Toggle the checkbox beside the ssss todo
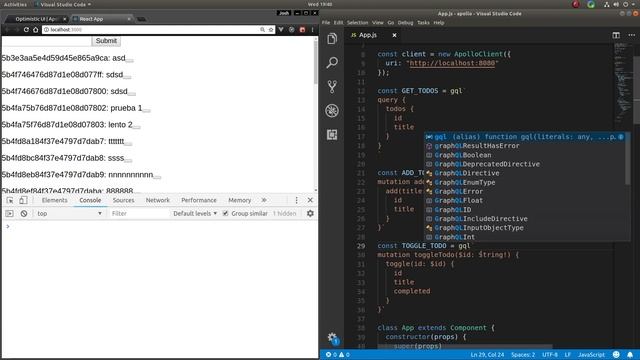This screenshot has width=640, height=360. click(128, 160)
